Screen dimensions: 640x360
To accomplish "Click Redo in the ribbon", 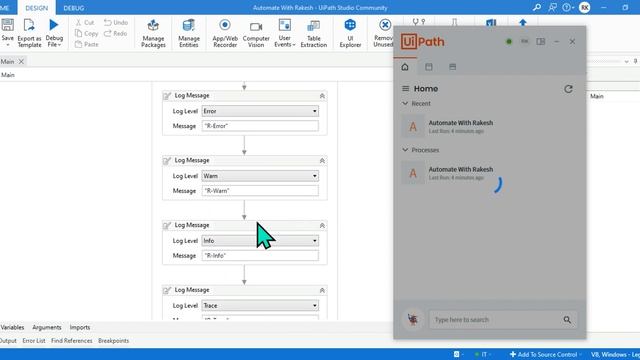I will click(x=116, y=33).
